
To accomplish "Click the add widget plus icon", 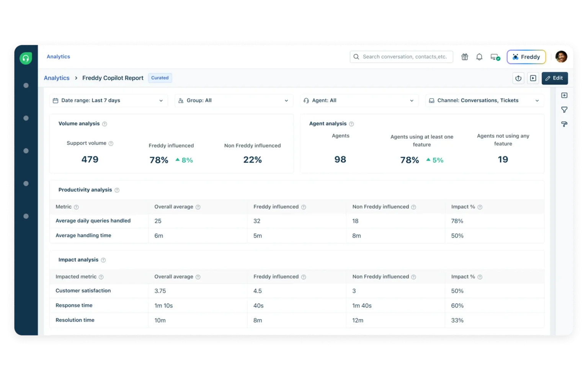I will pyautogui.click(x=564, y=95).
